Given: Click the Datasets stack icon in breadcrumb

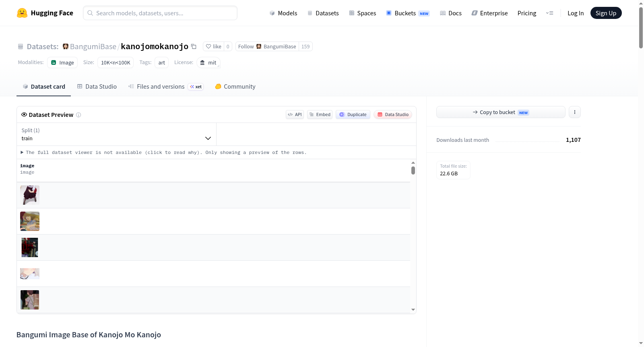Looking at the screenshot, I should tap(21, 46).
